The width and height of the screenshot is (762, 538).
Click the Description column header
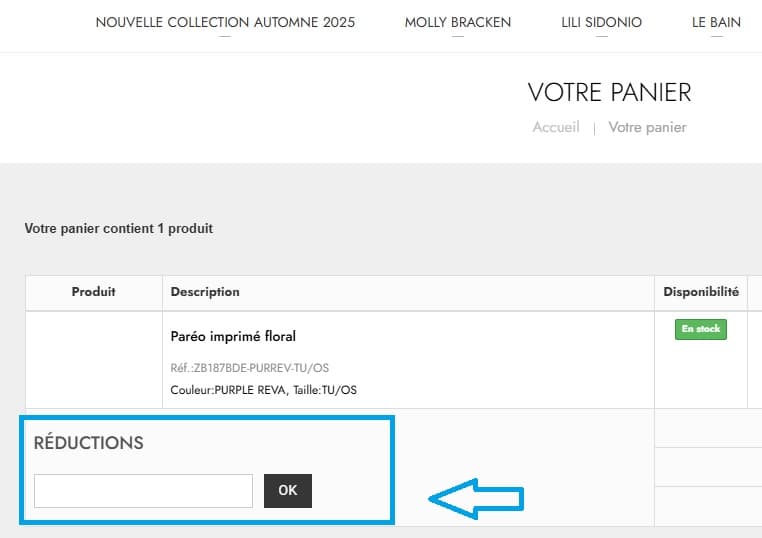pyautogui.click(x=205, y=292)
